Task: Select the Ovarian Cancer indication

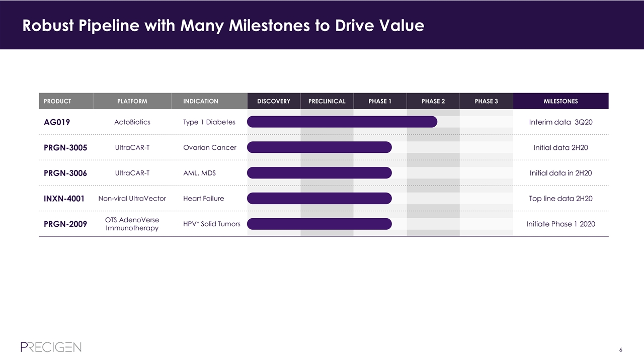Action: pos(210,147)
